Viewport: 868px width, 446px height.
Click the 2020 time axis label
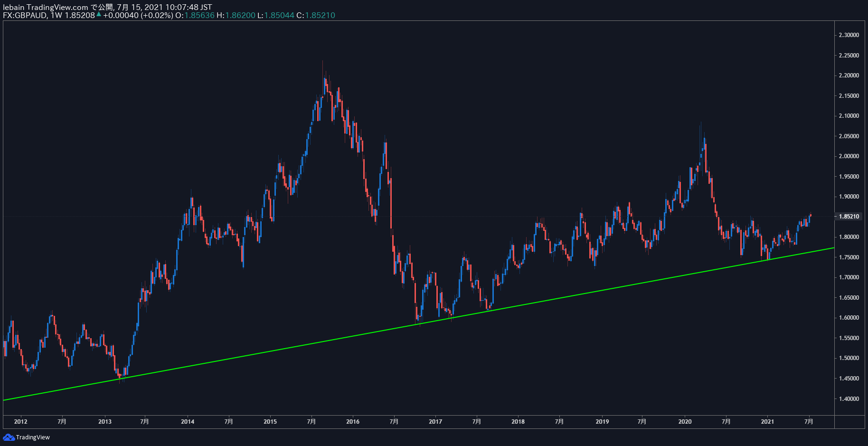click(x=685, y=421)
